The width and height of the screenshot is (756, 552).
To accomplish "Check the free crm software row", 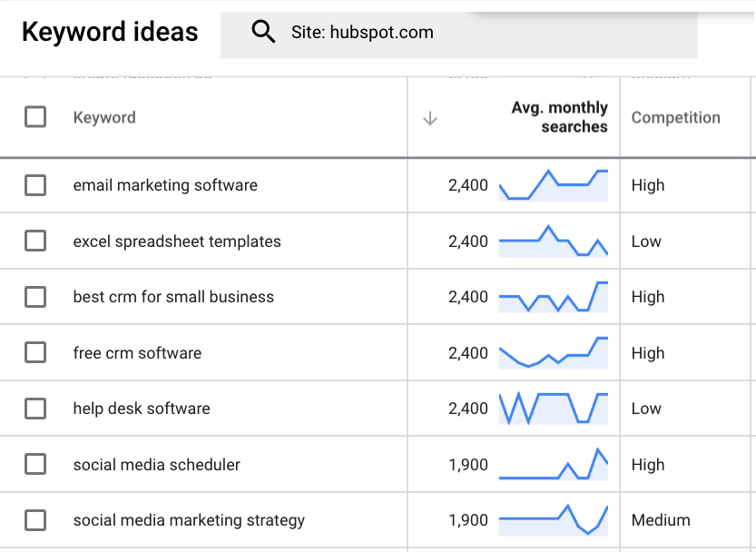I will pyautogui.click(x=35, y=352).
